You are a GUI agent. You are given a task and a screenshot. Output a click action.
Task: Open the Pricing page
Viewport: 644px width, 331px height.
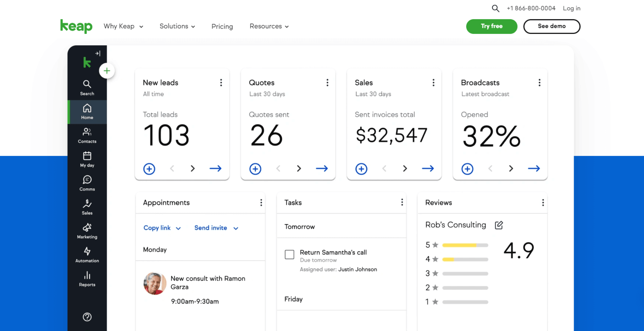[222, 27]
